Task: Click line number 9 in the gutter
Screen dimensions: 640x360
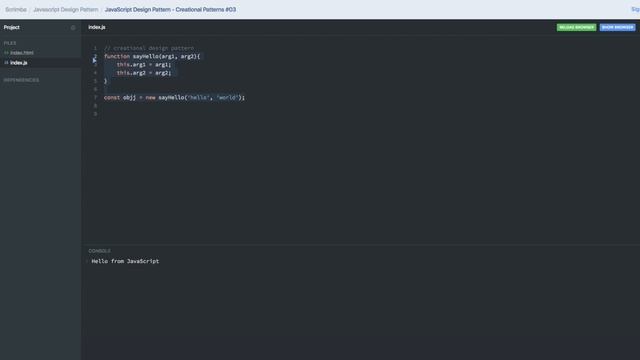Action: pos(95,114)
